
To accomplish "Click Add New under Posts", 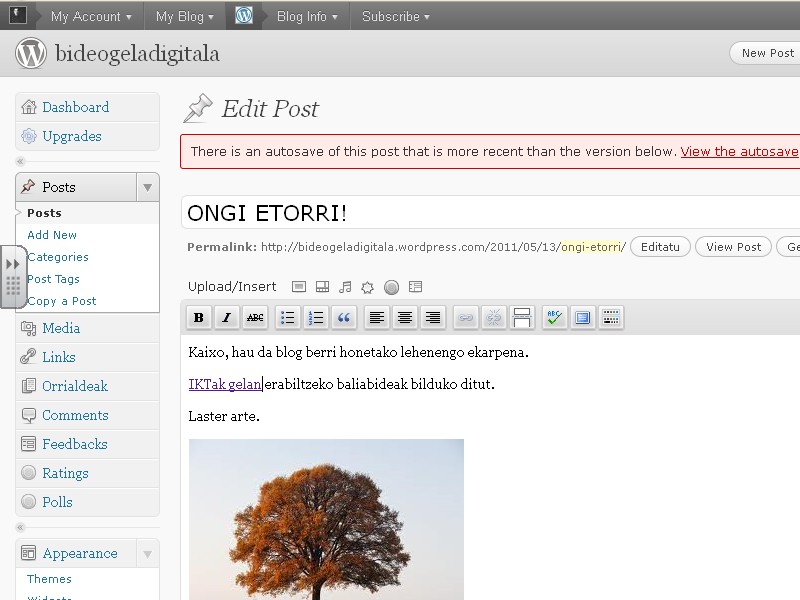I will (52, 235).
